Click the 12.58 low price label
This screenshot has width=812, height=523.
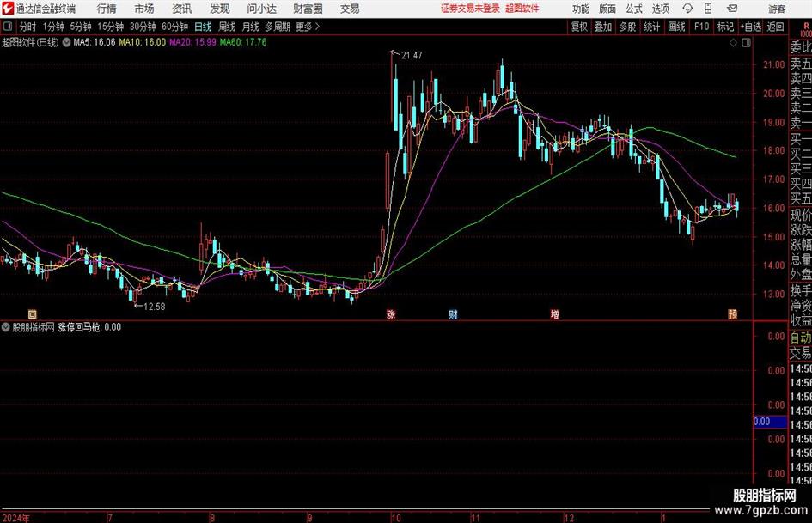coord(155,307)
